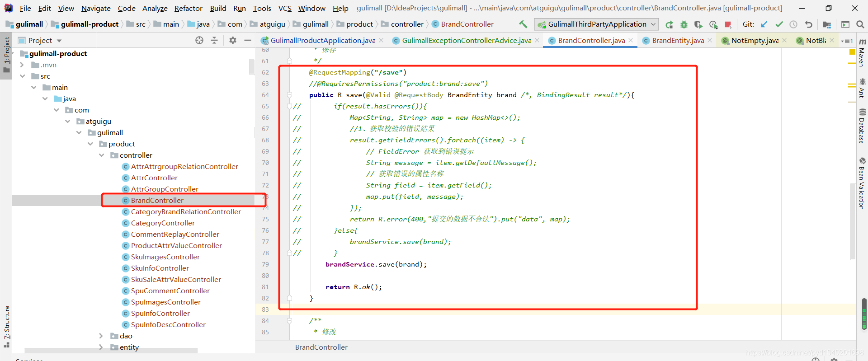Collapse the main folder in tree

click(x=33, y=88)
